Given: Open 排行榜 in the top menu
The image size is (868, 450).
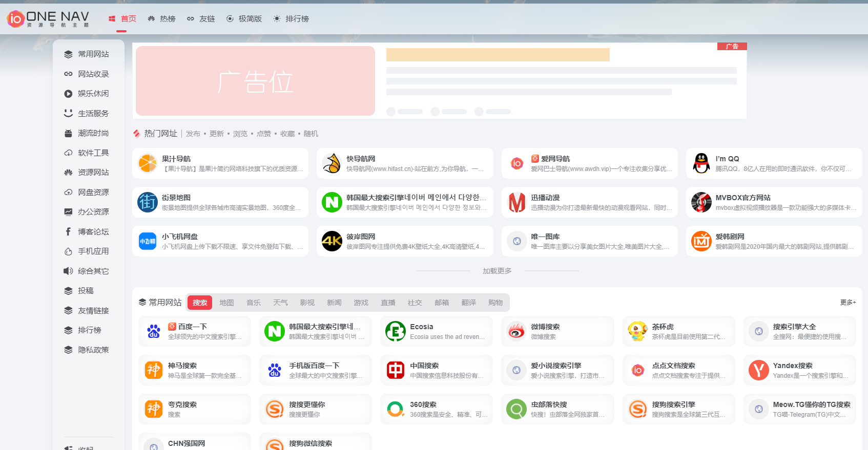Looking at the screenshot, I should [291, 19].
